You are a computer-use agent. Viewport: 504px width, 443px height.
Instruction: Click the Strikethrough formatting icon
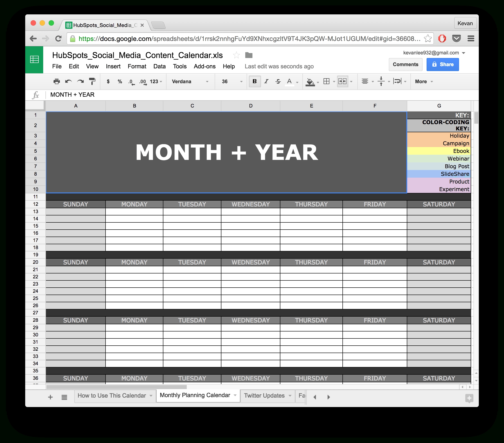[x=277, y=81]
